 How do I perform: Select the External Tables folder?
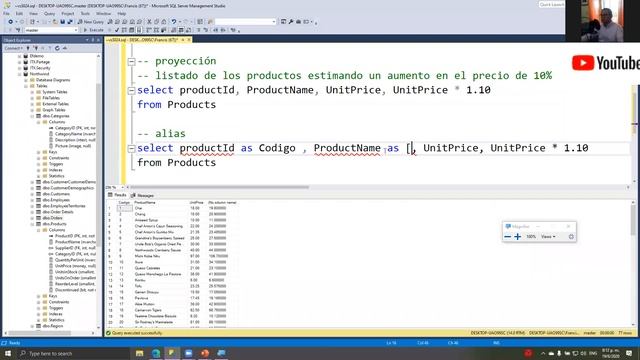pos(55,104)
